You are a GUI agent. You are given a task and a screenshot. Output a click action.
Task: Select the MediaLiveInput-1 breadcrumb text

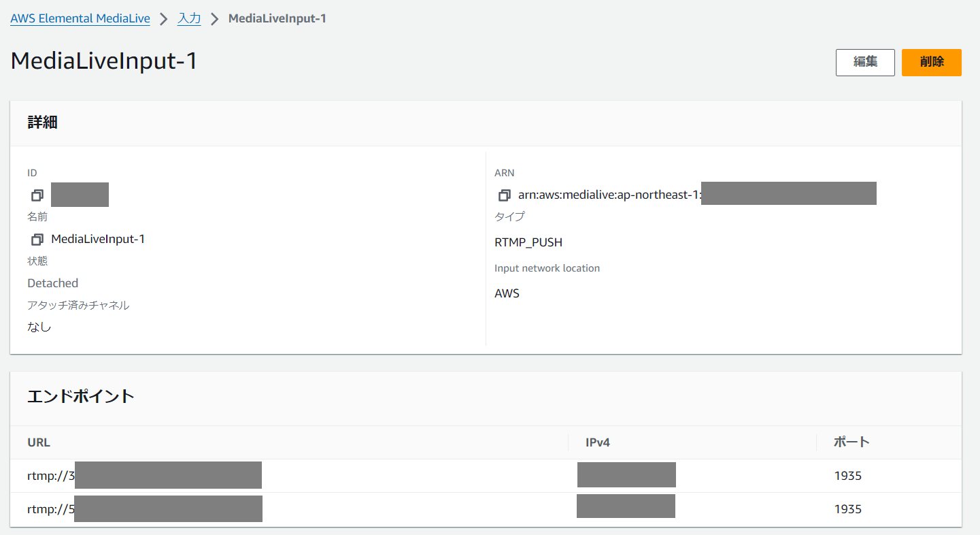click(x=277, y=18)
